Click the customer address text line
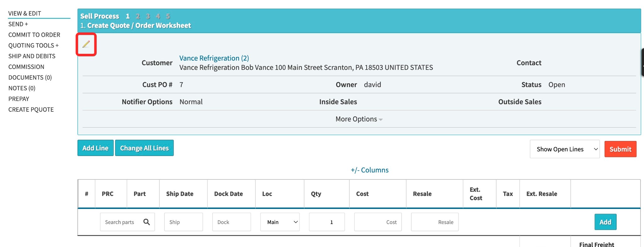This screenshot has width=644, height=247. (306, 68)
